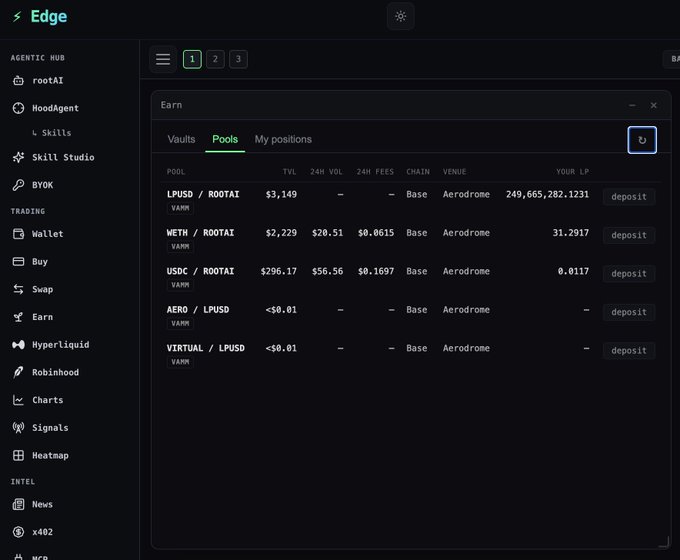Image resolution: width=680 pixels, height=560 pixels.
Task: Open the Wallet icon in the sidebar
Action: point(18,234)
